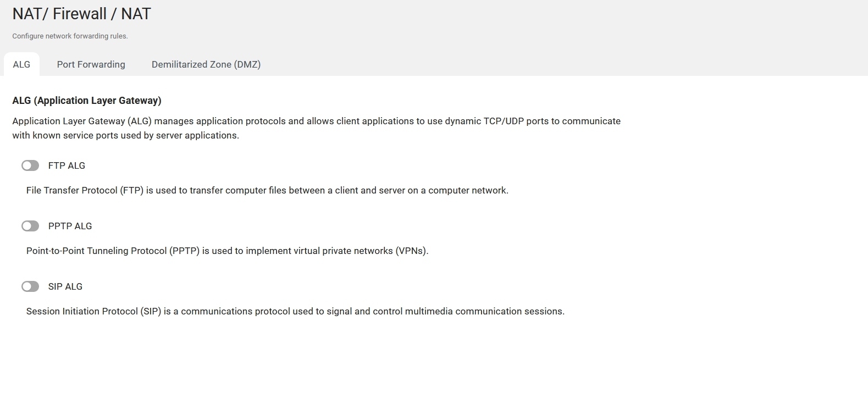Switch to the Port Forwarding tab
Viewport: 868px width, 409px height.
pyautogui.click(x=91, y=64)
